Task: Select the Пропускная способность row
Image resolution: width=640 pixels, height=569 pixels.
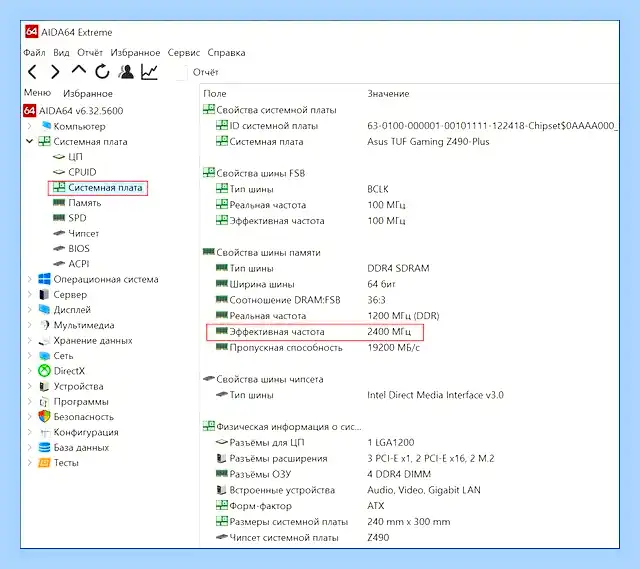Action: 318,348
